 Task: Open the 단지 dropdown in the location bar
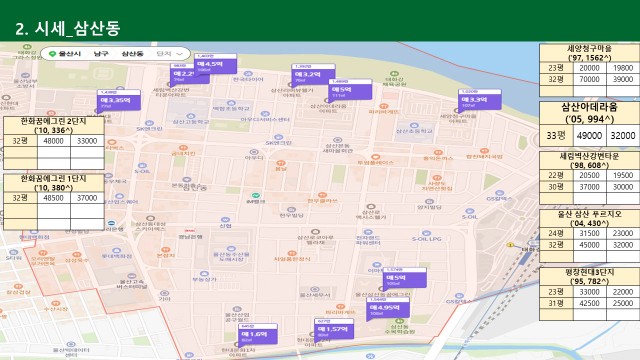[x=170, y=54]
